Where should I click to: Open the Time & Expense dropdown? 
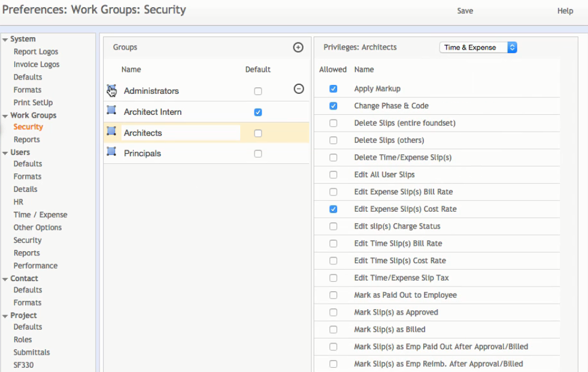coord(478,48)
